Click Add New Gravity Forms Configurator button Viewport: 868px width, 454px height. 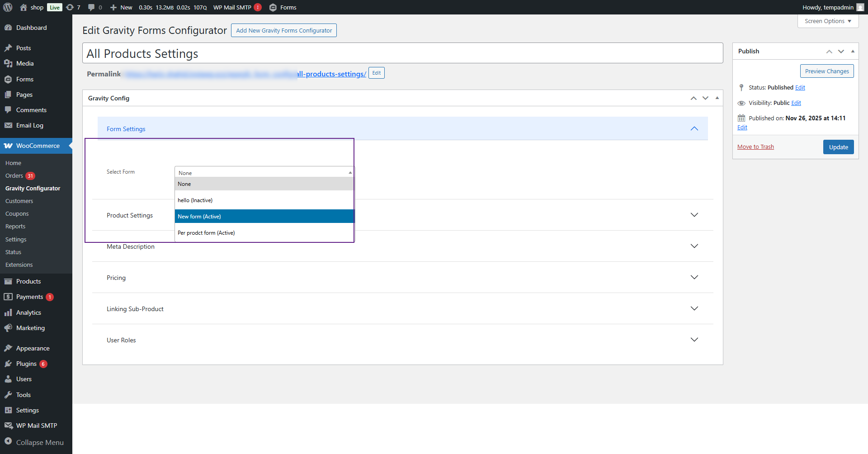[284, 30]
